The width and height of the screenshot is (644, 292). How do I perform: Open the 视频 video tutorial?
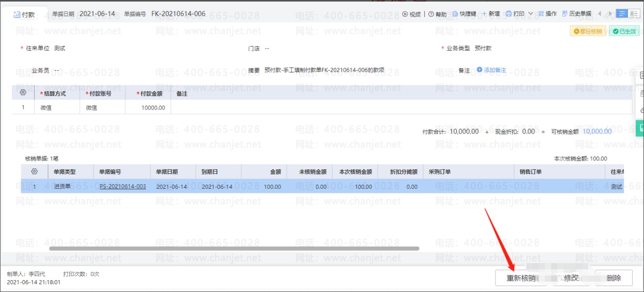pyautogui.click(x=411, y=14)
